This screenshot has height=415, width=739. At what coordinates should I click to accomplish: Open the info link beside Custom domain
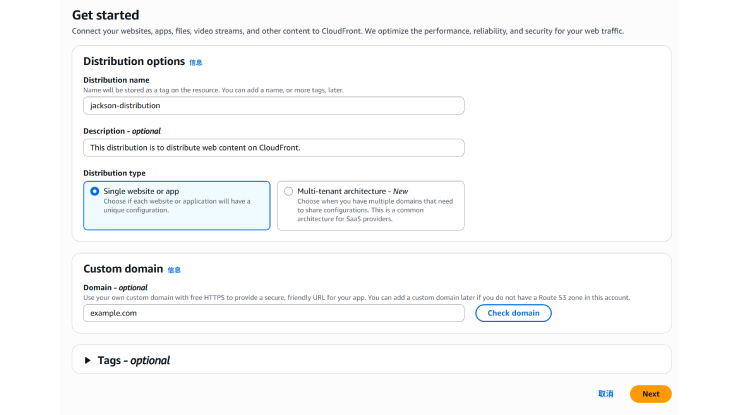point(174,270)
